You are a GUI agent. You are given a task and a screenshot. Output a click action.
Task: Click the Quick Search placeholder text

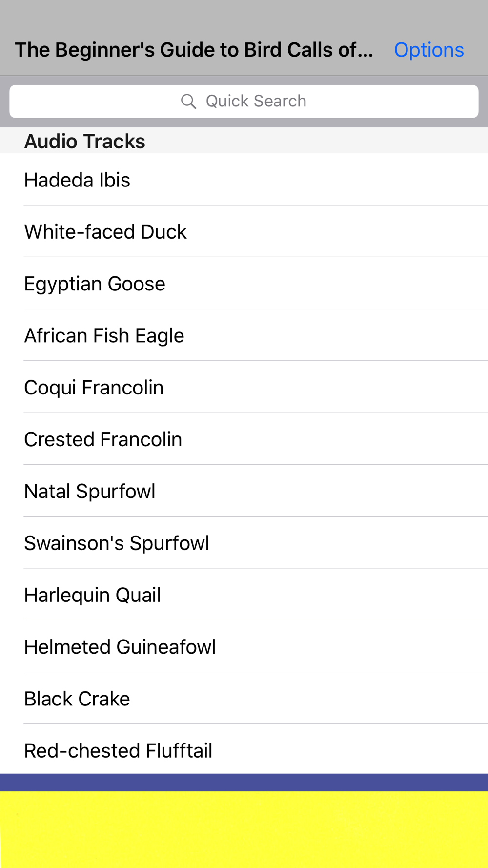coord(256,102)
